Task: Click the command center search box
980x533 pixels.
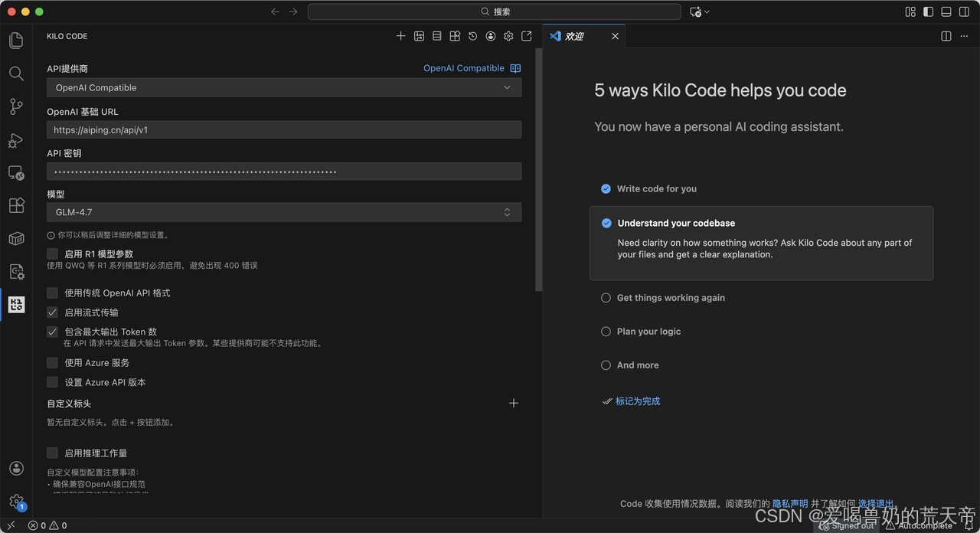Action: [495, 11]
